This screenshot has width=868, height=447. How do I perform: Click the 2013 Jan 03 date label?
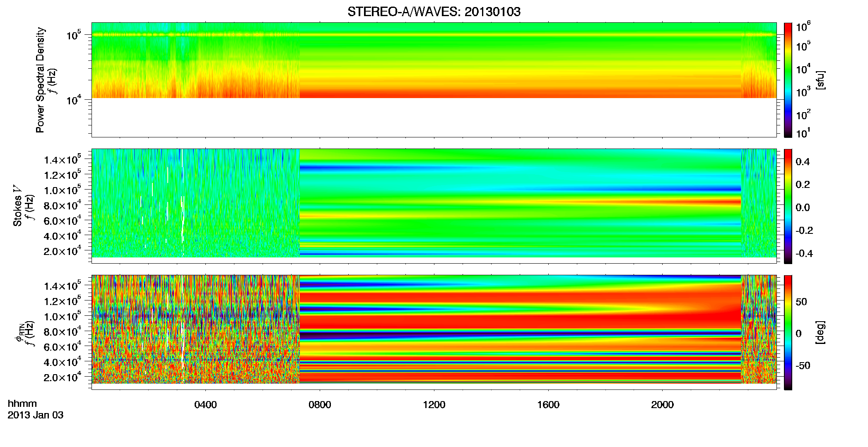36,415
